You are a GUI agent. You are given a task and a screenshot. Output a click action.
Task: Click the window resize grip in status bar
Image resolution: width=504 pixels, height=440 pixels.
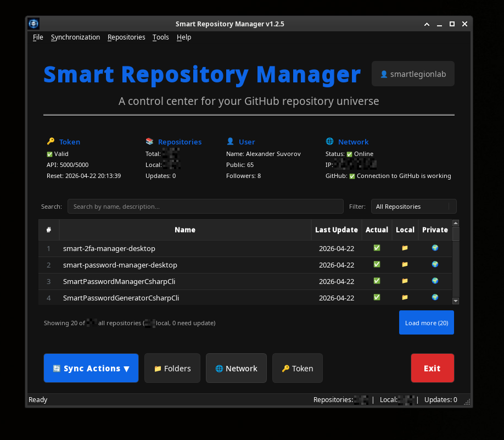(467, 402)
